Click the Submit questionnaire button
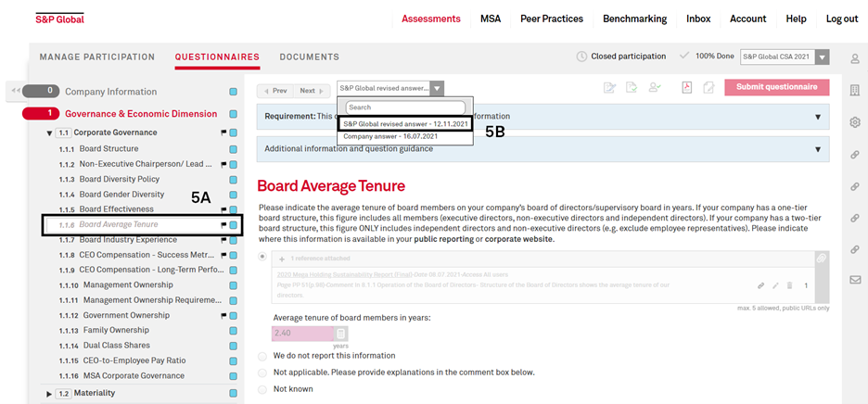868x404 pixels. (x=777, y=87)
